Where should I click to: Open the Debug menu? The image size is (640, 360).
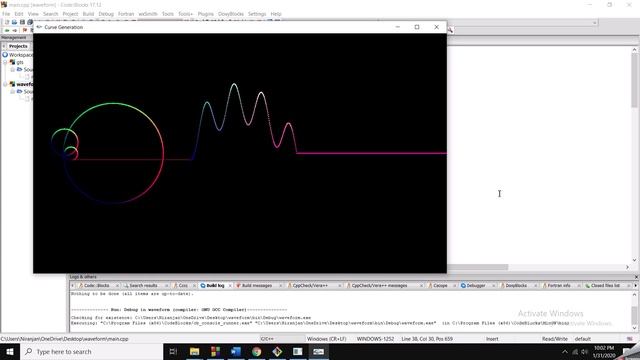[x=106, y=14]
